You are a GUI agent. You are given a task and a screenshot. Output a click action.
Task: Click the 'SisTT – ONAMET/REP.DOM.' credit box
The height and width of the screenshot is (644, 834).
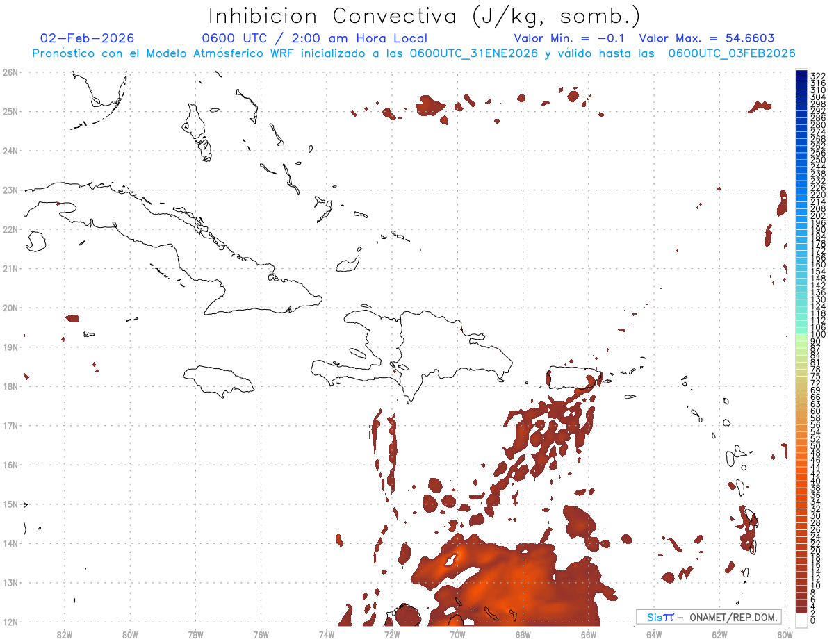[x=709, y=617]
